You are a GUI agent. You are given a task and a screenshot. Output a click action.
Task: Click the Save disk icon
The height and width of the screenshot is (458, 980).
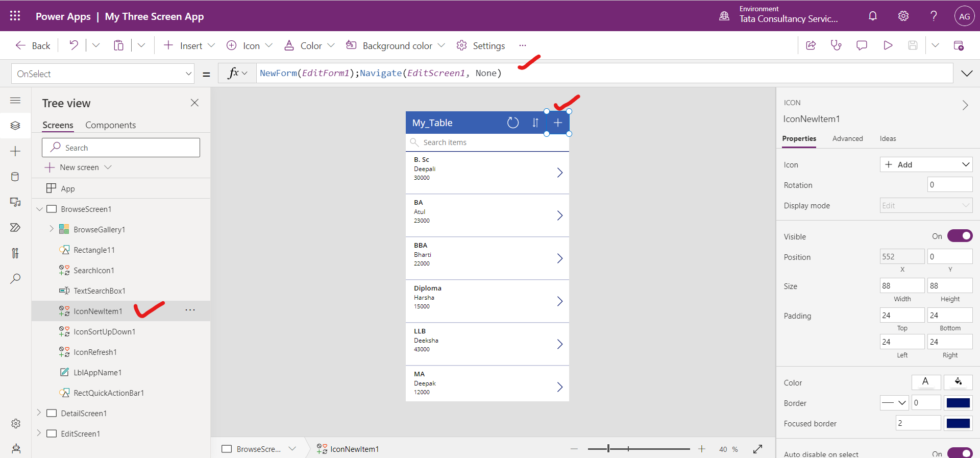click(x=913, y=45)
